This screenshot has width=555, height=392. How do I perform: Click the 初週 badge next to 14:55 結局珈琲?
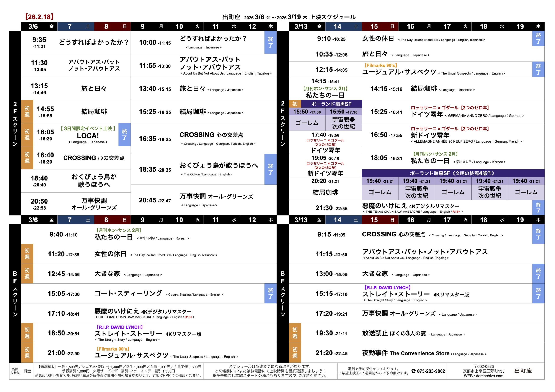pyautogui.click(x=27, y=111)
